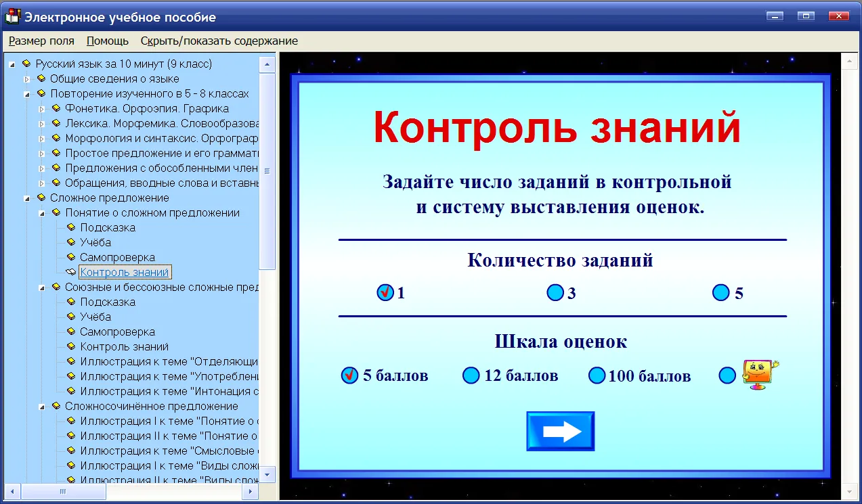
Task: Expand the Простое предложение и его грамматическая node
Action: point(41,154)
